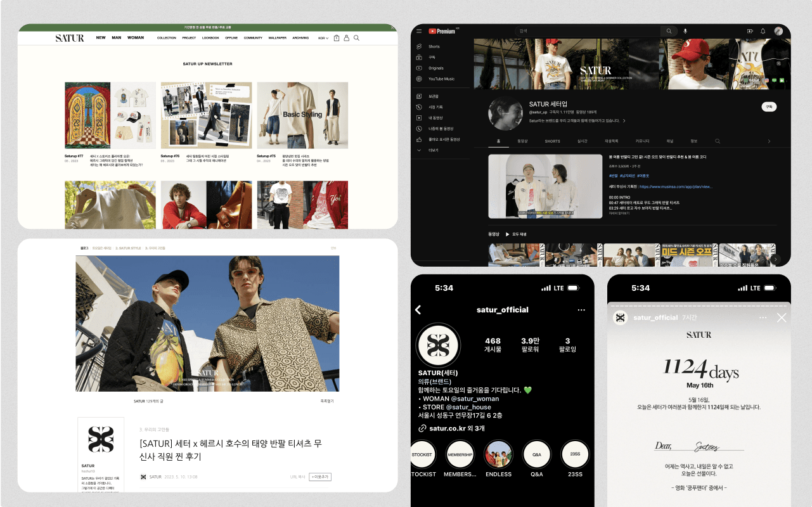Tap Instagram back arrow
This screenshot has width=812, height=507.
point(418,310)
